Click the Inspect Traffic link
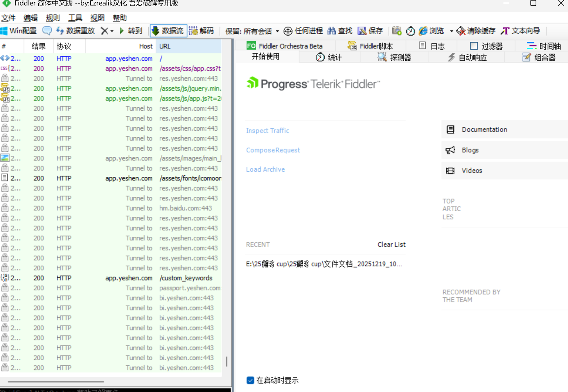The width and height of the screenshot is (568, 392). (268, 131)
